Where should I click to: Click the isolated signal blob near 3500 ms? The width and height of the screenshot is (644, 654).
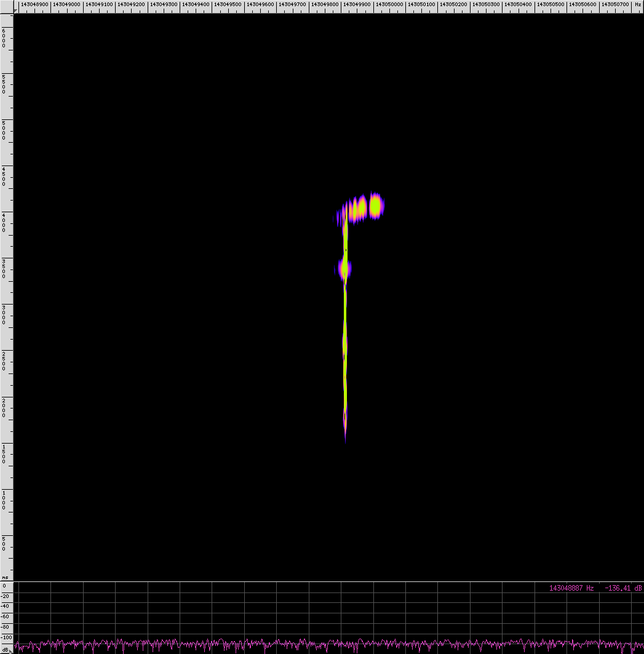tap(344, 269)
